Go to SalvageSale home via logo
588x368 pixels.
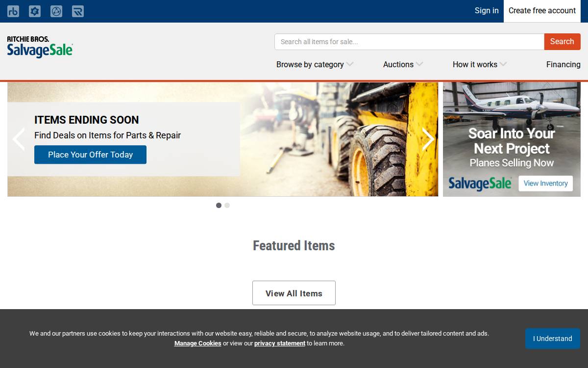click(x=40, y=47)
